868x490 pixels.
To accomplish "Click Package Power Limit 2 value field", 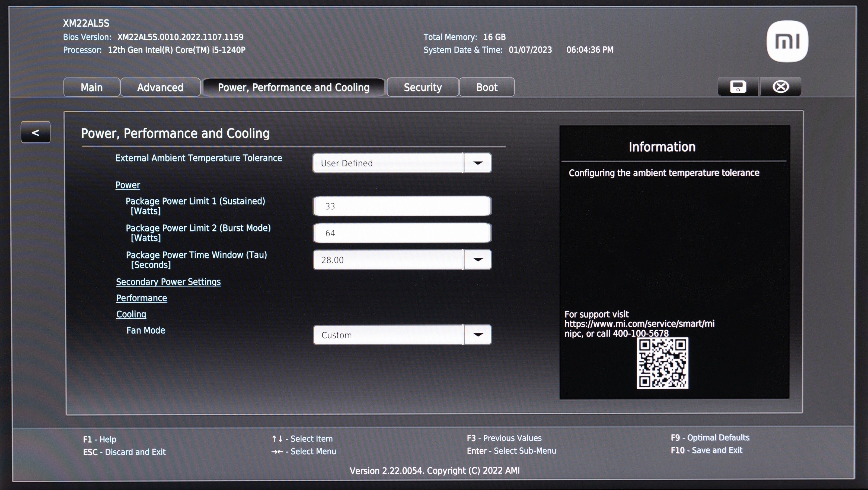I will point(402,233).
